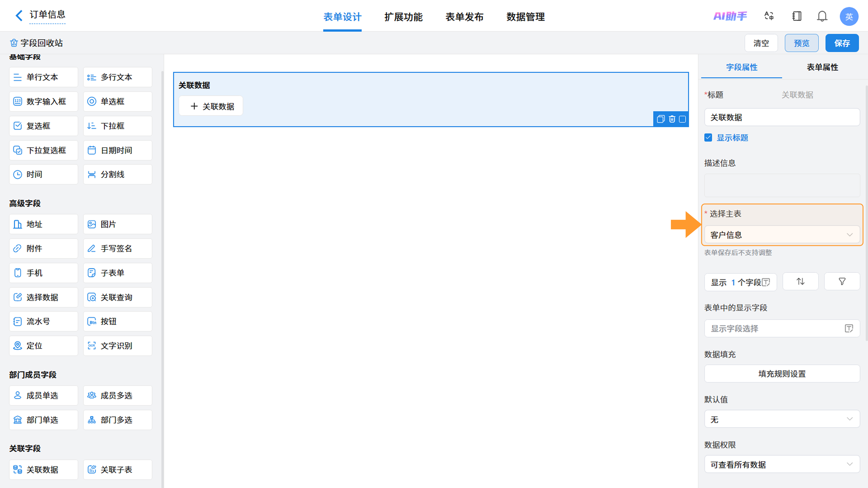Add a 关联子表 field
This screenshot has width=868, height=488.
click(x=118, y=469)
